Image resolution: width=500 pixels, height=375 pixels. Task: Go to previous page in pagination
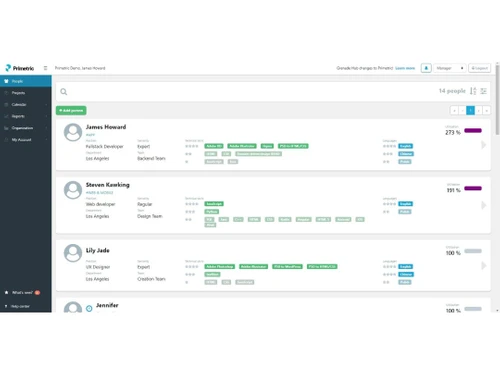point(462,110)
